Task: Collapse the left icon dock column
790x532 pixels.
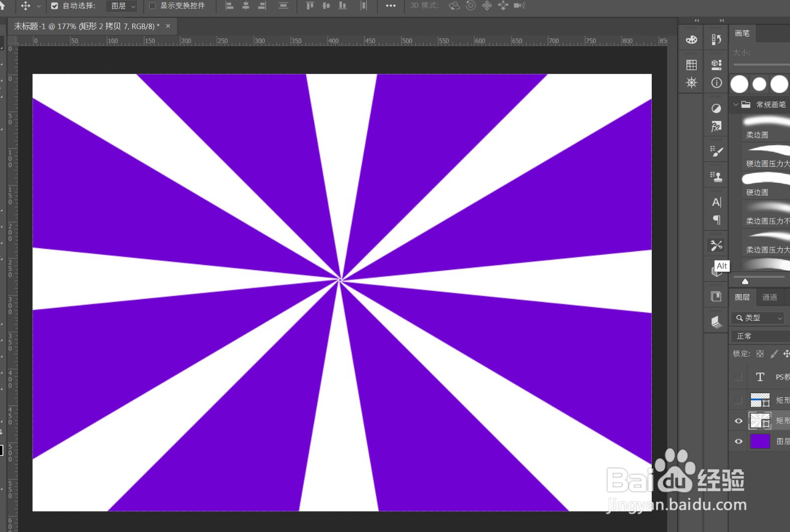Action: pos(697,21)
